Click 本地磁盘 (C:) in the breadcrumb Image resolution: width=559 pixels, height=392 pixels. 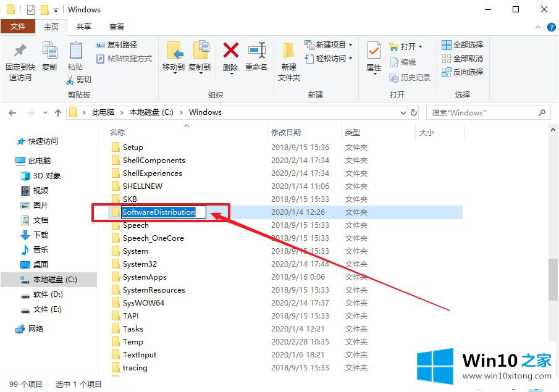[x=151, y=112]
